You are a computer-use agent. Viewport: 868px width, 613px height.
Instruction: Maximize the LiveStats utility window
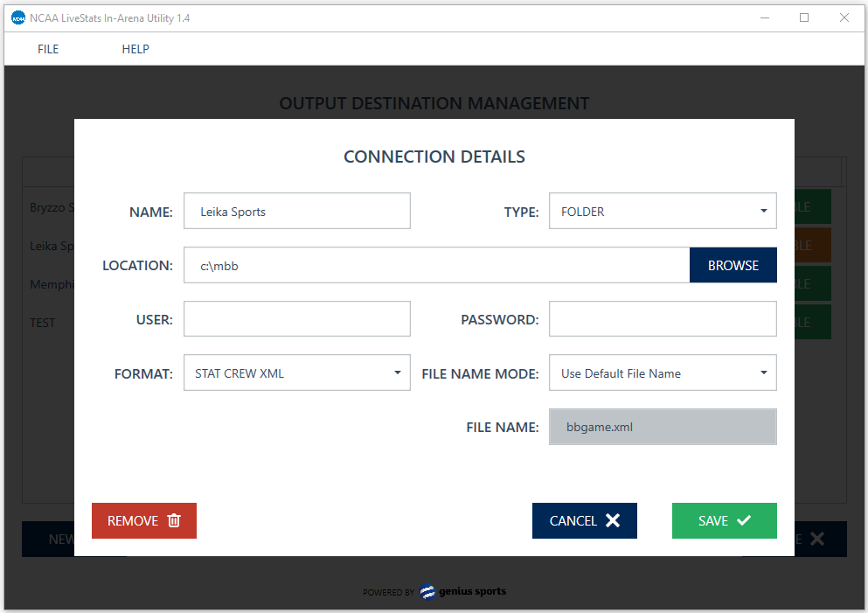tap(804, 17)
